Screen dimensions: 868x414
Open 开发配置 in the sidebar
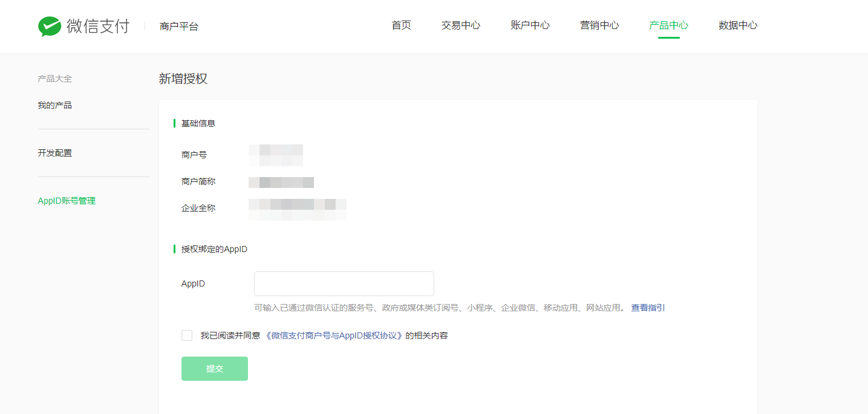(55, 153)
